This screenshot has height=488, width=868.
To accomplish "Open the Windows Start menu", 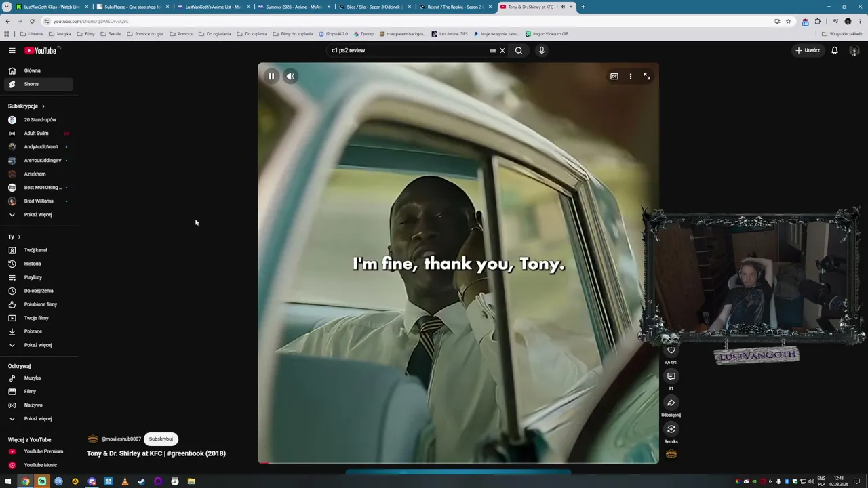I will (9, 481).
